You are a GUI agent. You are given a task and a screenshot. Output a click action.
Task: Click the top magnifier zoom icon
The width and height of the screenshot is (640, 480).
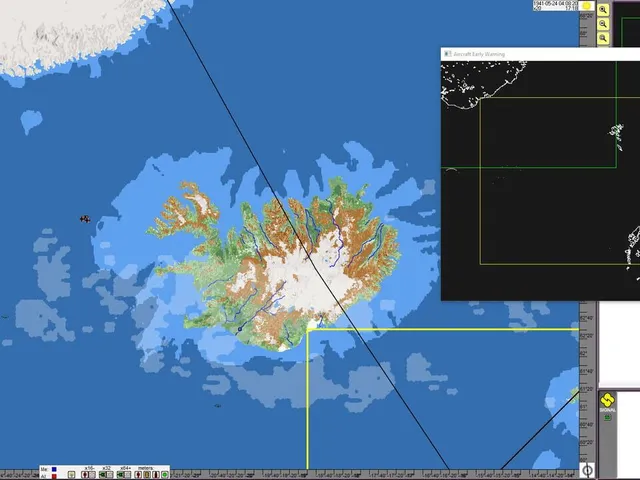(603, 10)
